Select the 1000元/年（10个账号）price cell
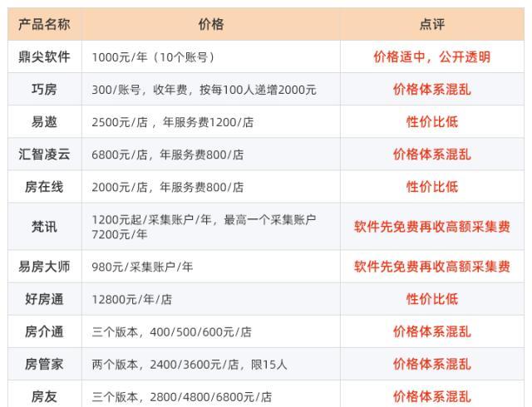 point(211,56)
